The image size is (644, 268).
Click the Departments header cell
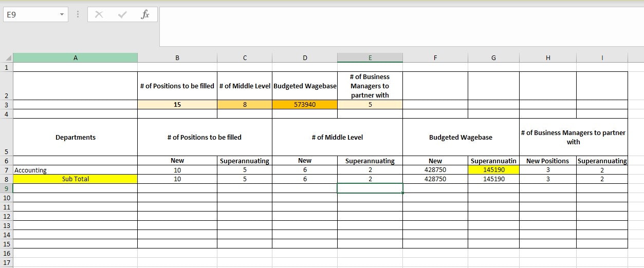(x=75, y=137)
